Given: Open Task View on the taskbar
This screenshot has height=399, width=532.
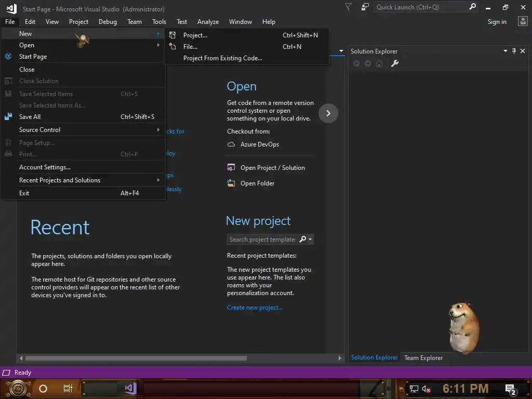Looking at the screenshot, I should 68,389.
